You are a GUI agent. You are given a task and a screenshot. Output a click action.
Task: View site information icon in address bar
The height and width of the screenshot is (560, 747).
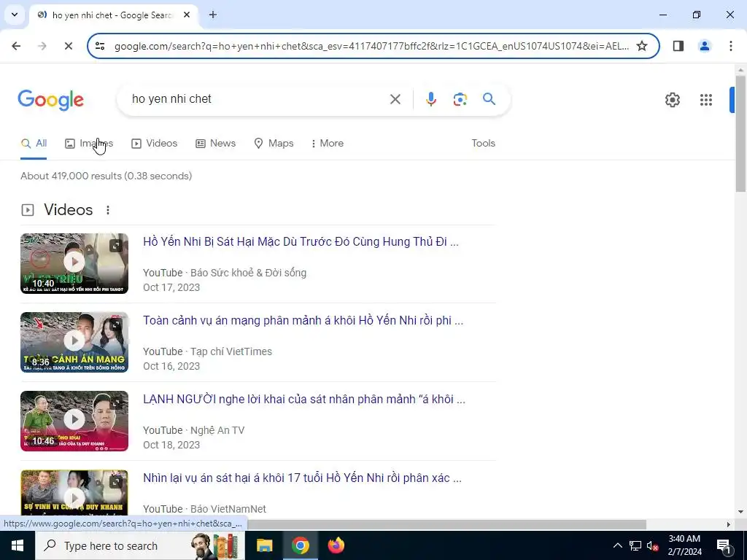point(100,46)
